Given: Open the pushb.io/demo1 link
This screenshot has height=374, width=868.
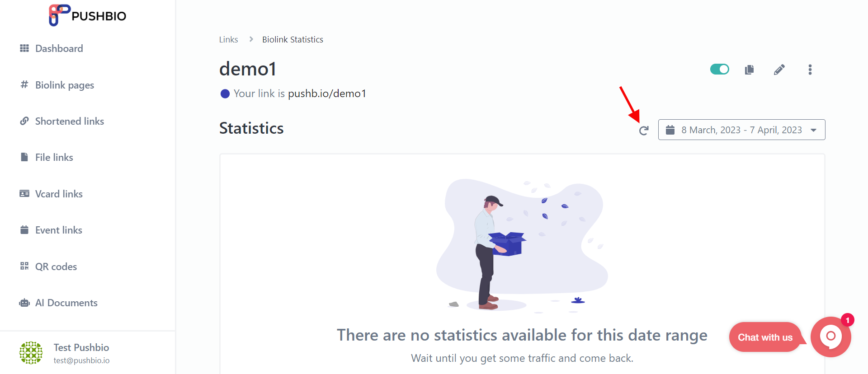Looking at the screenshot, I should [327, 93].
